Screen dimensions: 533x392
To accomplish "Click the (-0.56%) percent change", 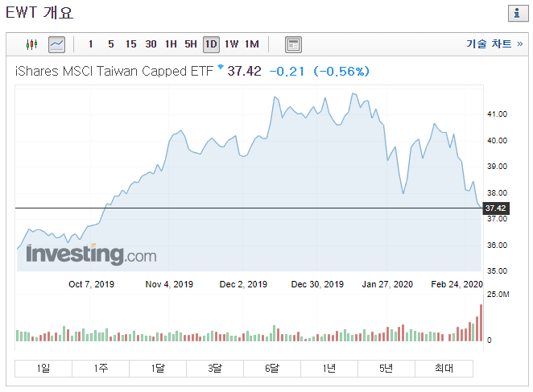I will point(341,72).
